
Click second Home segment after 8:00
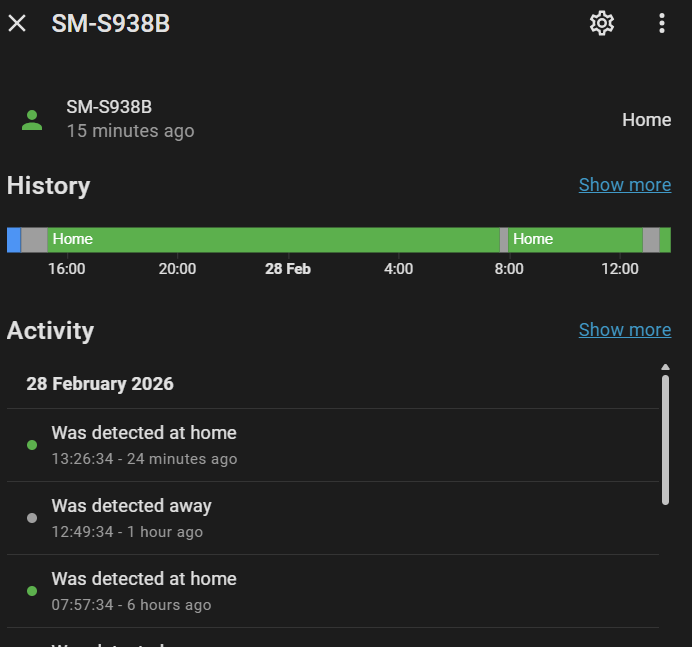pos(575,239)
